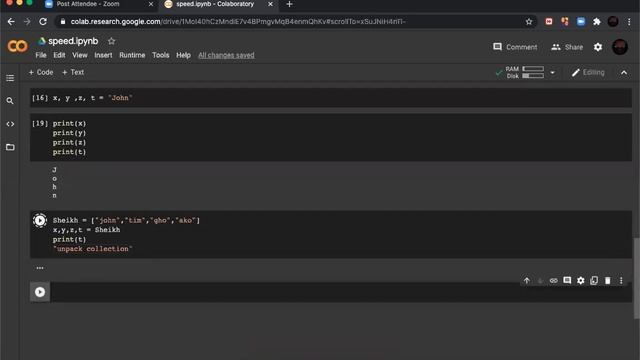This screenshot has width=640, height=360.
Task: Select the speed.ipynb - Colaboratory tab
Action: [215, 4]
